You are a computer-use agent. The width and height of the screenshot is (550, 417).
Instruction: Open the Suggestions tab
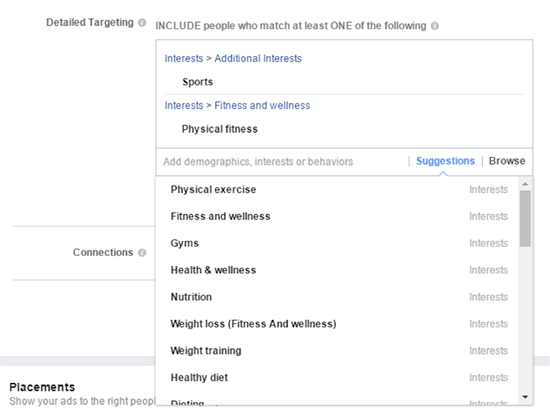click(445, 161)
